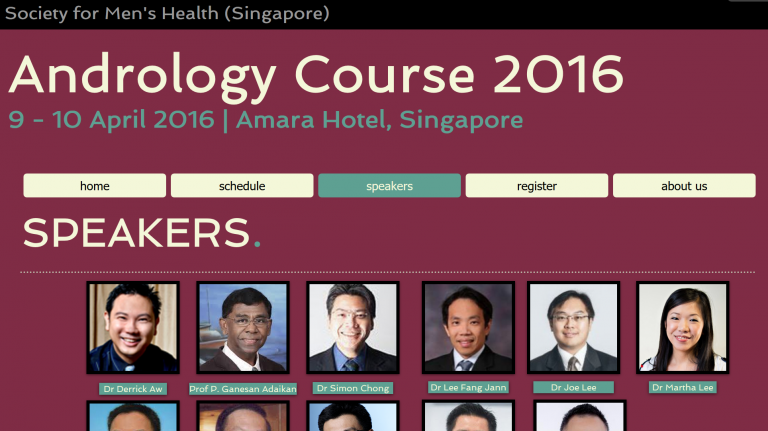Viewport: 768px width, 431px height.
Task: Click Prof P. Ganesan Adaikan's photo
Action: point(243,327)
